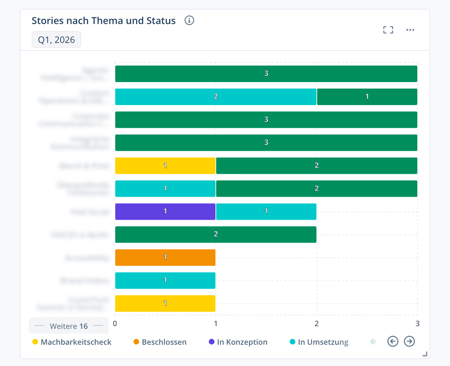Select the purple In Konzeption bar segment
This screenshot has height=366, width=450.
pyautogui.click(x=165, y=211)
